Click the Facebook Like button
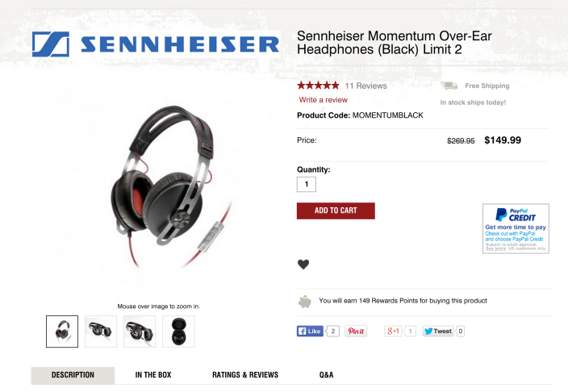The height and width of the screenshot is (392, 568). (310, 332)
